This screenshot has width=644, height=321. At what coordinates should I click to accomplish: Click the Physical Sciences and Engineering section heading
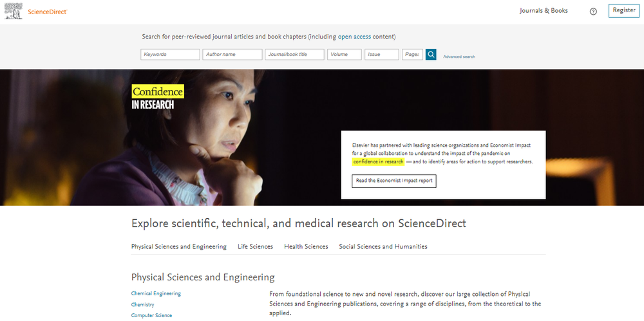tap(203, 277)
